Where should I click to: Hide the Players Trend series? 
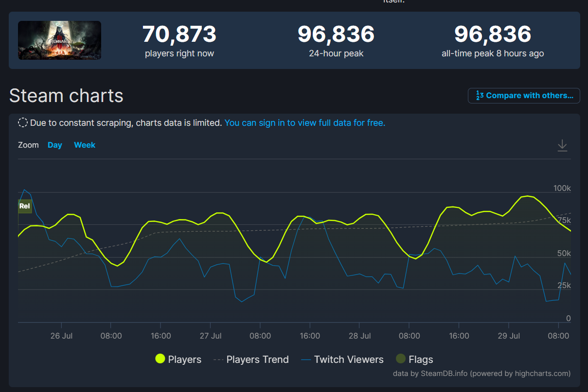pos(251,359)
